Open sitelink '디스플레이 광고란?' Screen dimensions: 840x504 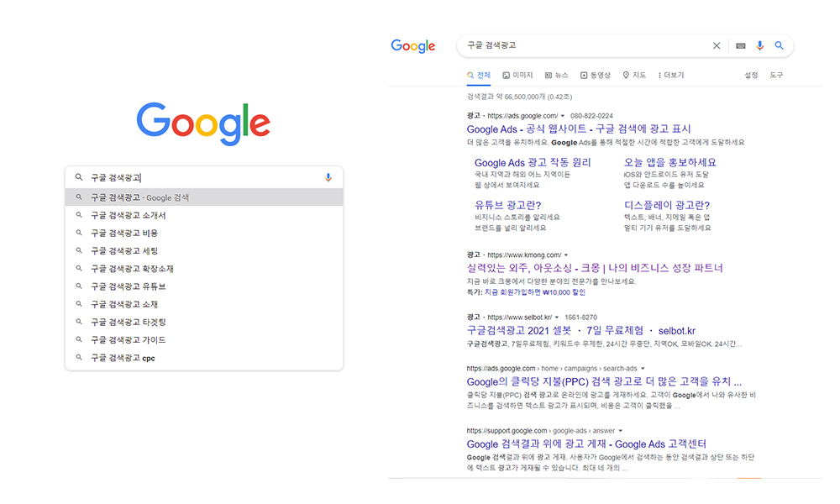(666, 205)
